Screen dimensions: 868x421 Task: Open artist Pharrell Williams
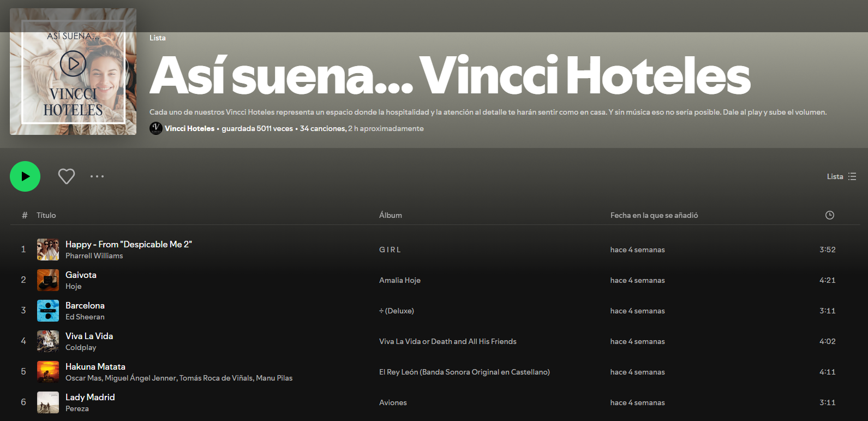coord(94,256)
